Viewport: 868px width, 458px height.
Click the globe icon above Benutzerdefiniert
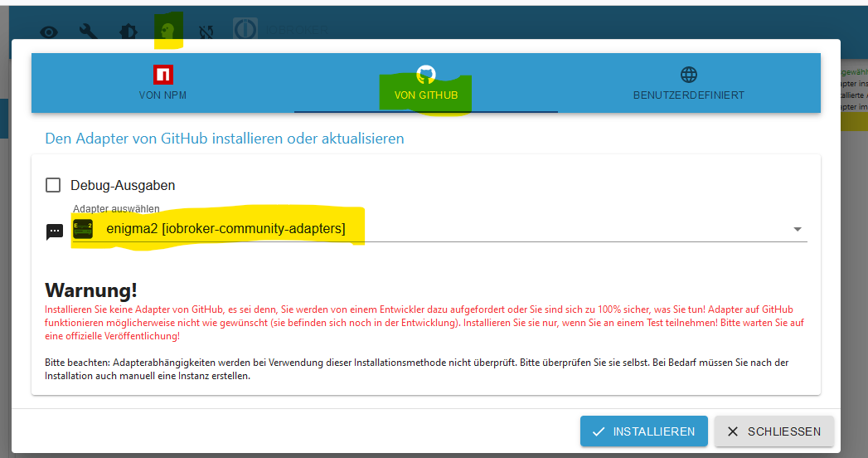tap(689, 74)
